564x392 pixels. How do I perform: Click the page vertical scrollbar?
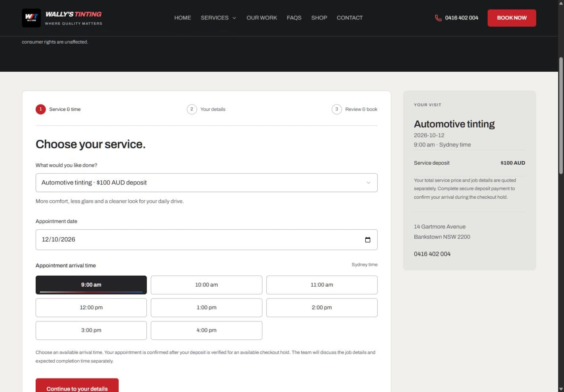coord(561,116)
